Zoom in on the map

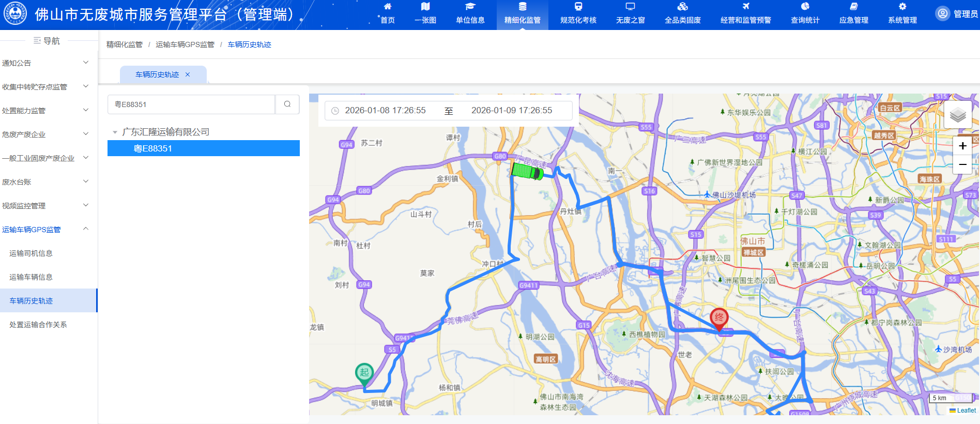coord(962,146)
